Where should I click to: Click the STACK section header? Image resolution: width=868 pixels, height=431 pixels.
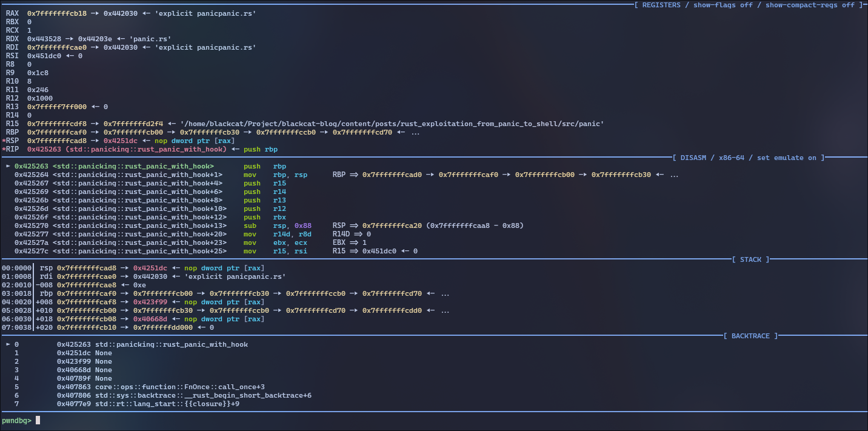pos(750,259)
